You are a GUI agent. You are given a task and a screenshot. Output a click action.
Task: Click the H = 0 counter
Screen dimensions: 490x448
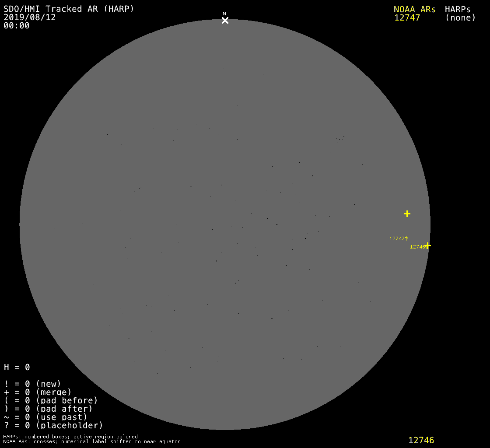click(17, 367)
